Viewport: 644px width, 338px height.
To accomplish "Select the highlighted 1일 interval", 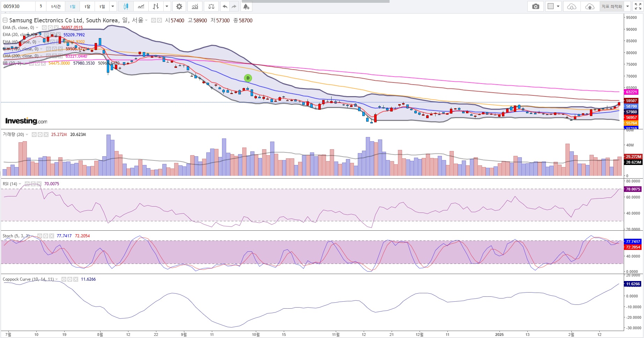I will coord(72,6).
